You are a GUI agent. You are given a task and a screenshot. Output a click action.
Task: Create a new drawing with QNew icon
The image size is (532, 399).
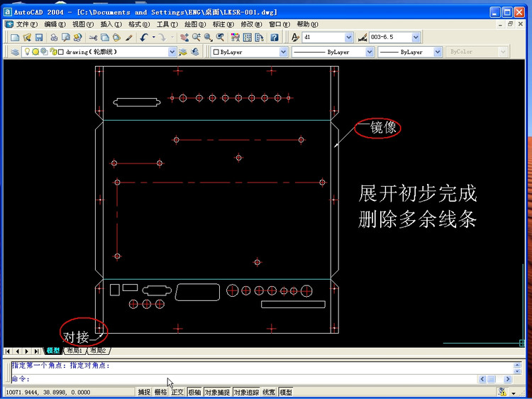(x=15, y=38)
